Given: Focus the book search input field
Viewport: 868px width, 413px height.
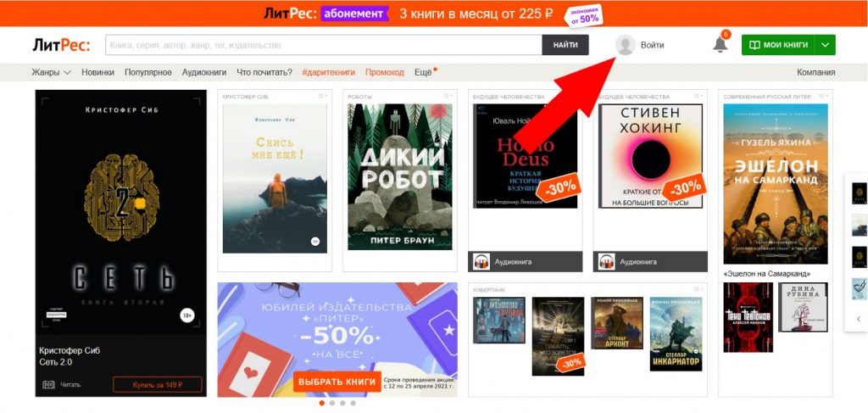Looking at the screenshot, I should [324, 45].
